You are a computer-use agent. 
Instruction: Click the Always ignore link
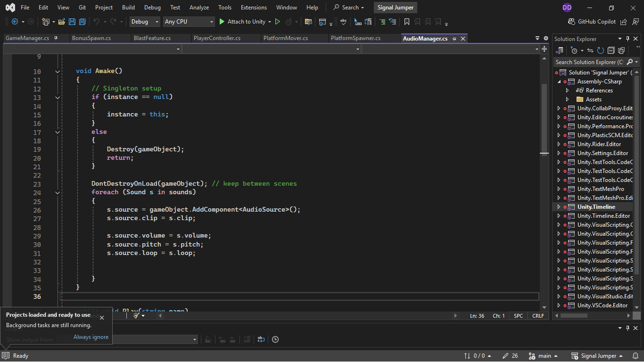pyautogui.click(x=91, y=337)
